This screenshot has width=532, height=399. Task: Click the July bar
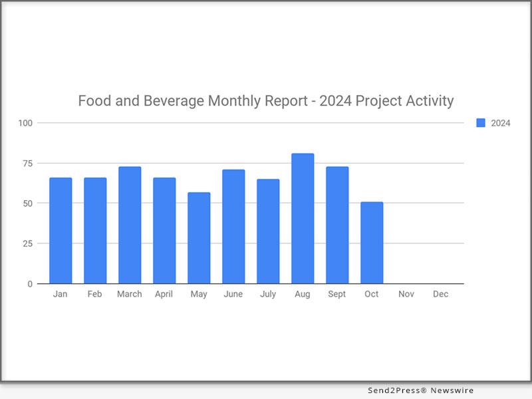tap(268, 231)
